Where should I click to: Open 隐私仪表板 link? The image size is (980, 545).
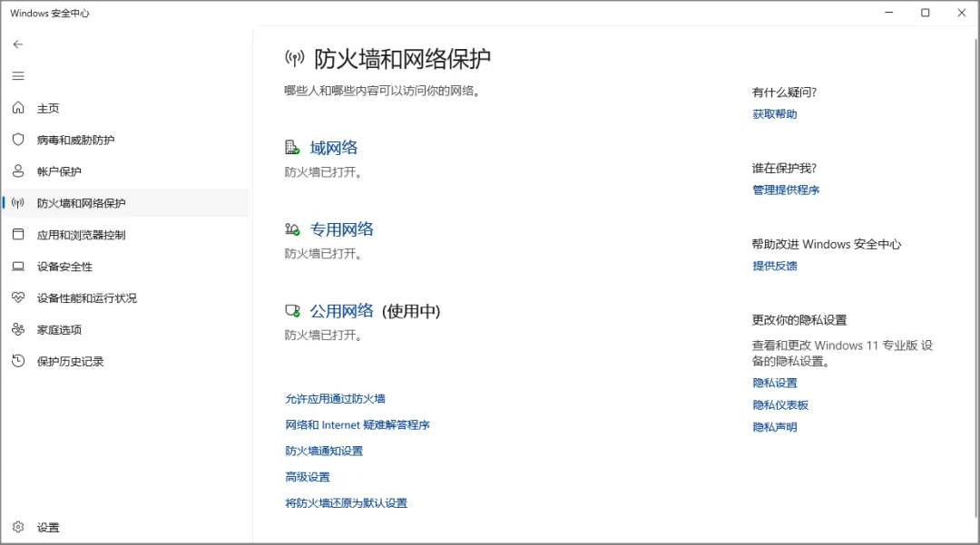[x=780, y=405]
